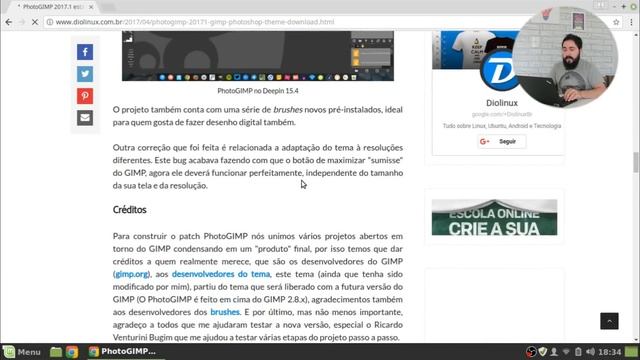The height and width of the screenshot is (360, 640).
Task: Click the address bar URL
Action: click(x=195, y=22)
